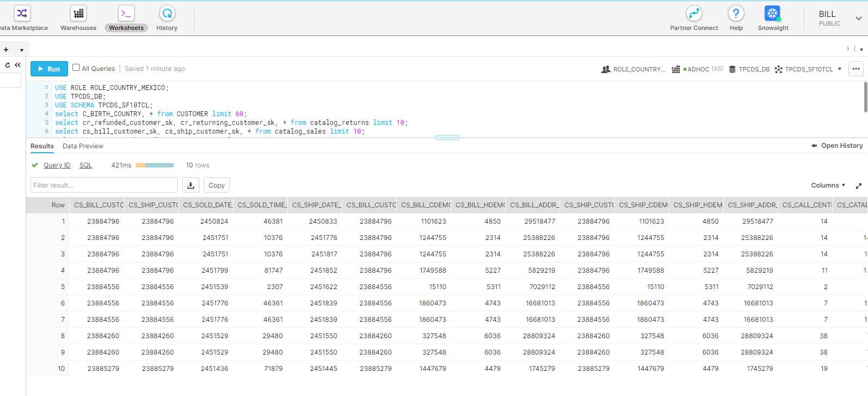Viewport: 868px width, 396px height.
Task: Select the ROLE_COUNTRY role context
Action: click(633, 69)
